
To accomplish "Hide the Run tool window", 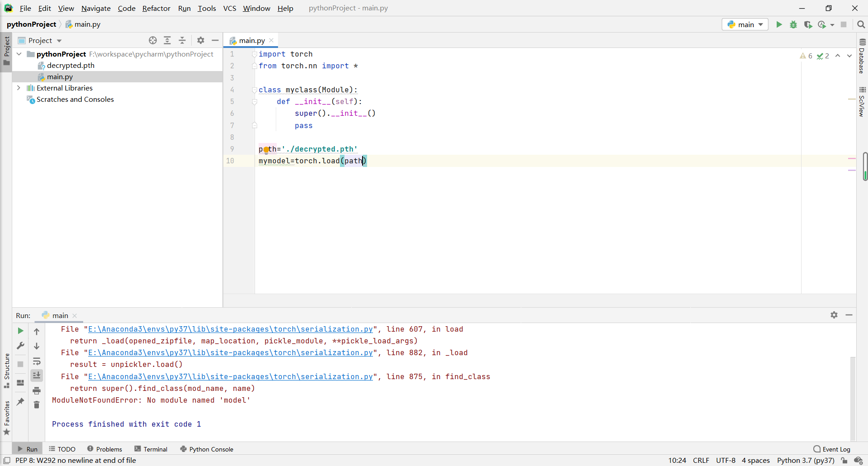I will pyautogui.click(x=849, y=315).
